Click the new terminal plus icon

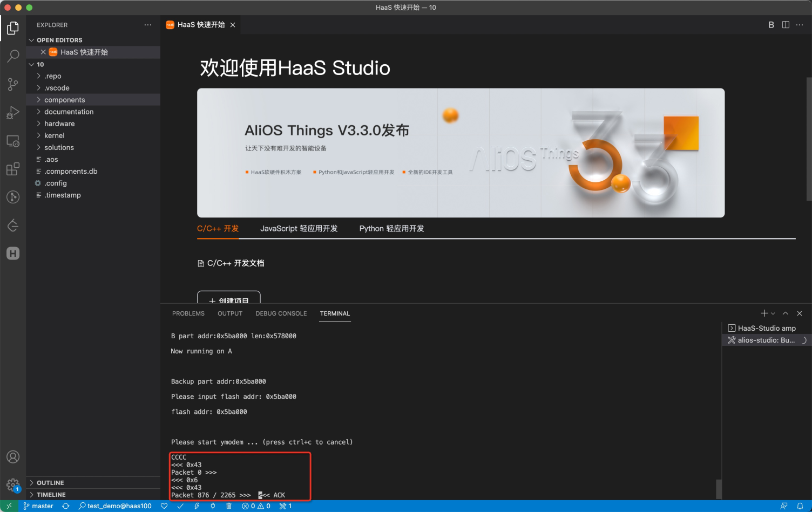pos(764,313)
